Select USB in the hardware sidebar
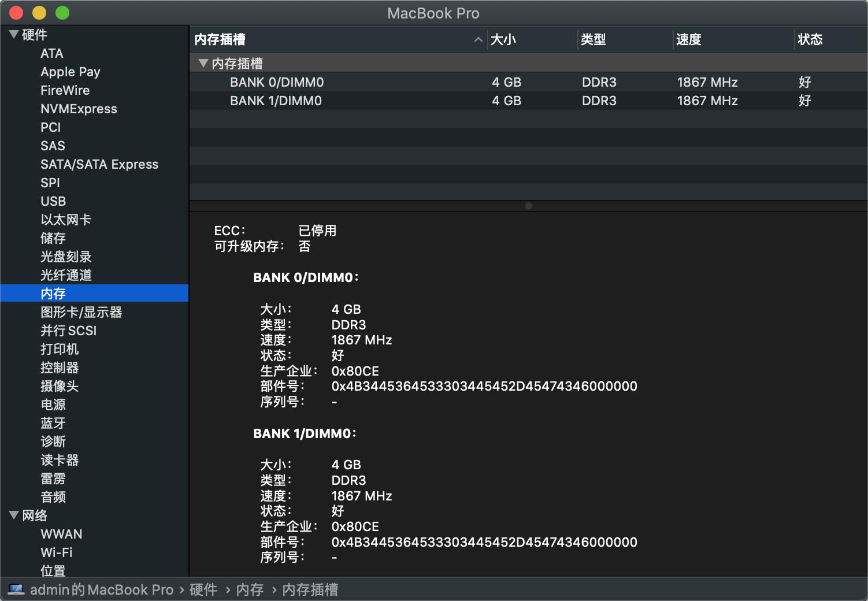Image resolution: width=868 pixels, height=601 pixels. tap(53, 201)
